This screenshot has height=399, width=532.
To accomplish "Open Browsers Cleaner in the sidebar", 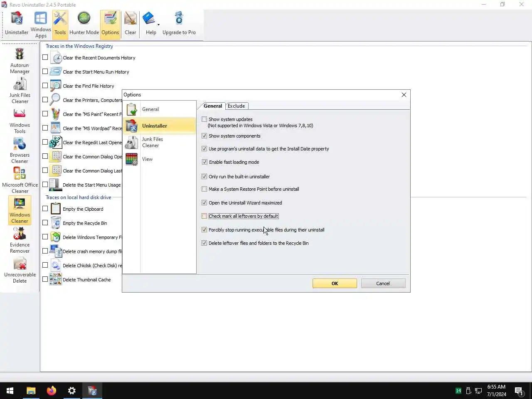I will (x=20, y=151).
